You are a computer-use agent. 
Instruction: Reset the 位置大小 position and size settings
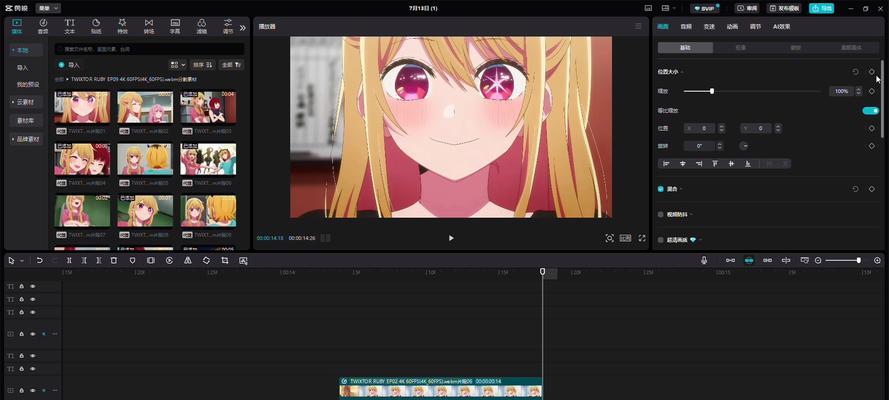point(856,71)
